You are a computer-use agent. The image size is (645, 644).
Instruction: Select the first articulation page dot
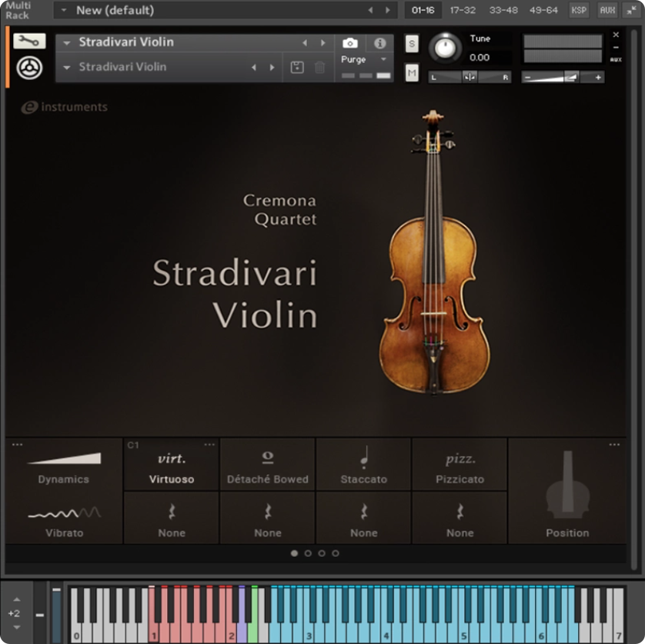point(294,553)
